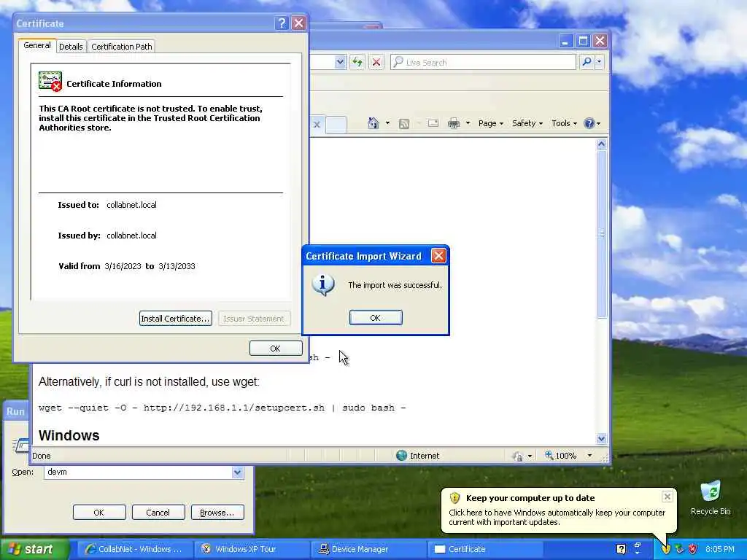Open a new tab in Internet Explorer

[x=336, y=125]
